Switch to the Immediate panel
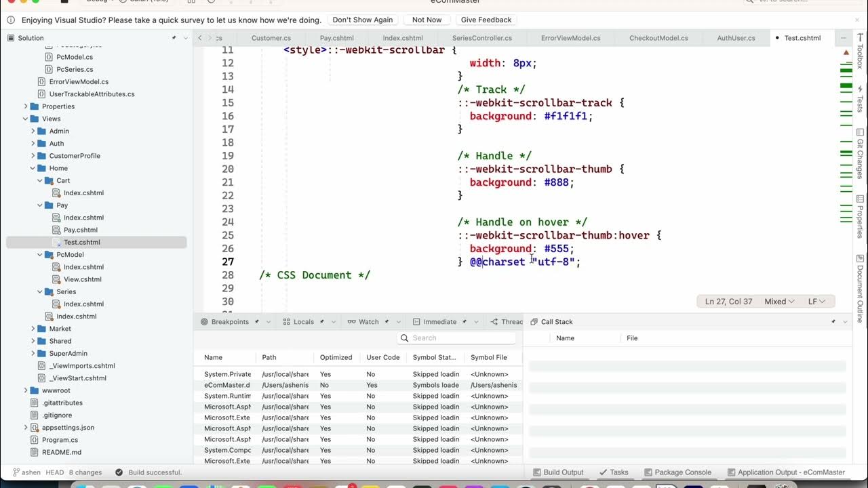868x488 pixels. [x=441, y=322]
